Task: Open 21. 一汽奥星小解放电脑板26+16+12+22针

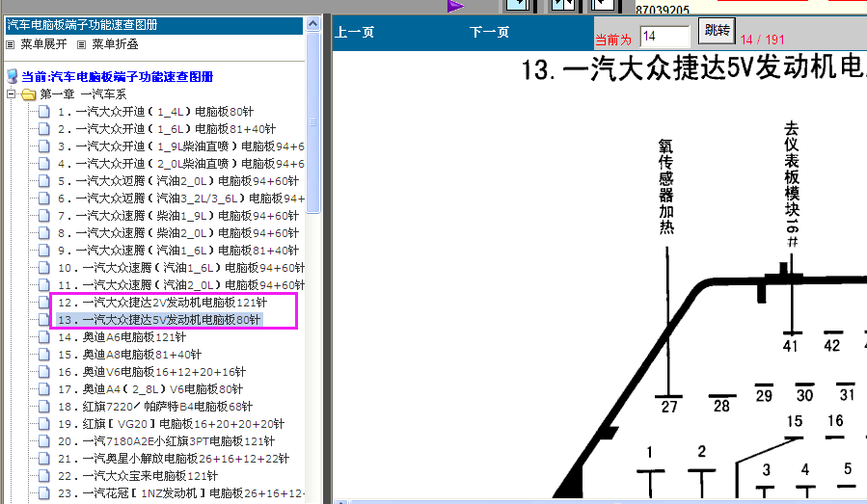Action: [173, 459]
